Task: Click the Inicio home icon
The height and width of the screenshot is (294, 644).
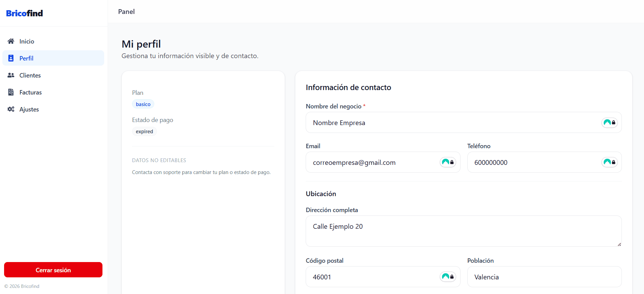Action: click(x=11, y=41)
